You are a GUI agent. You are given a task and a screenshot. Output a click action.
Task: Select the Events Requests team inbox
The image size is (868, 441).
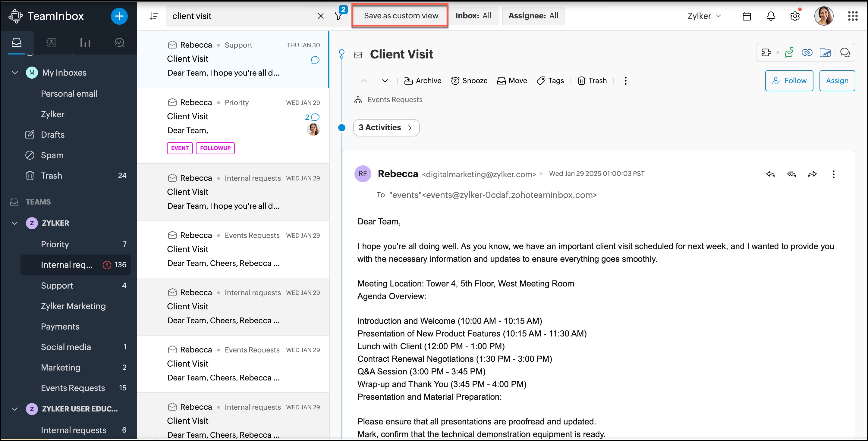pos(73,388)
